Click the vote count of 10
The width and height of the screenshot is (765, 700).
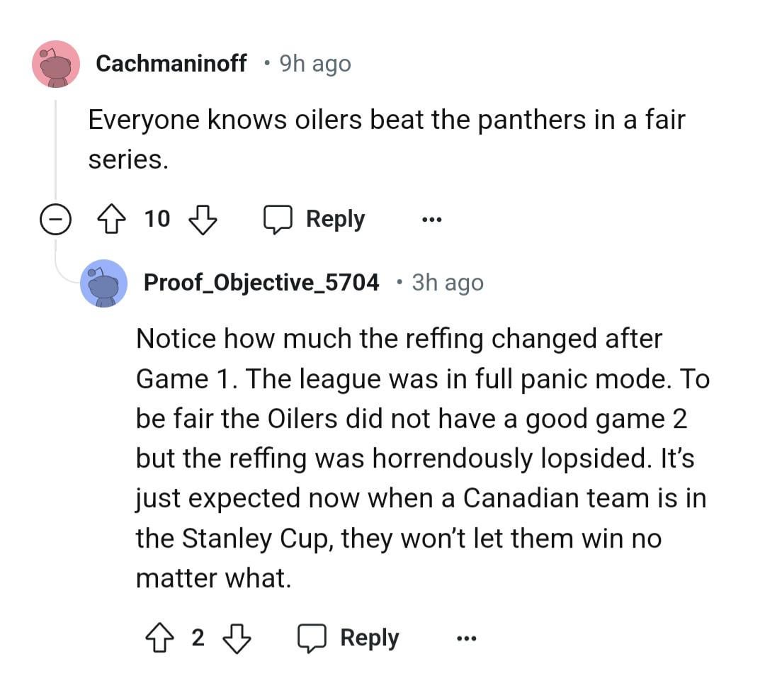(x=157, y=220)
